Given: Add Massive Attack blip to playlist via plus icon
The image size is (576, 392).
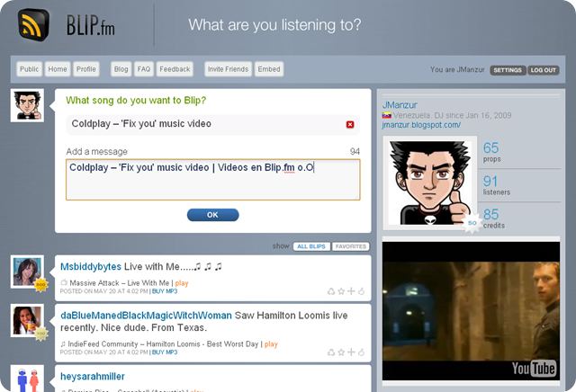Looking at the screenshot, I should click(x=351, y=291).
